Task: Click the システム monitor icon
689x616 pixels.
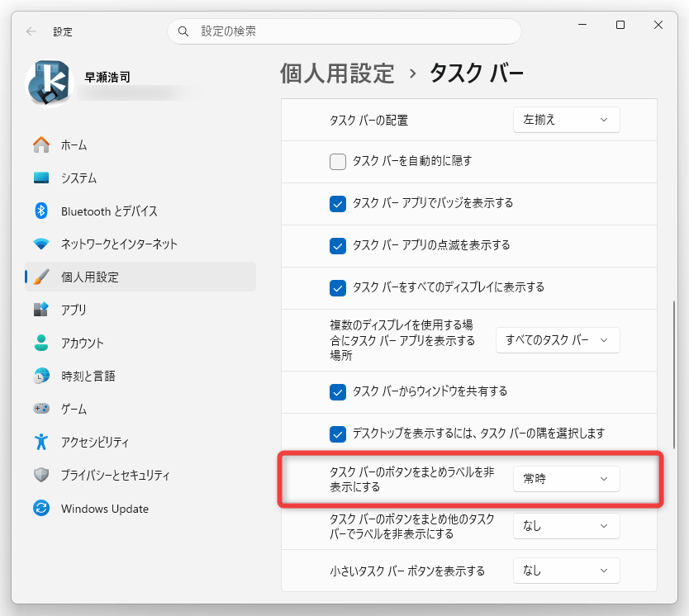Action: tap(41, 178)
